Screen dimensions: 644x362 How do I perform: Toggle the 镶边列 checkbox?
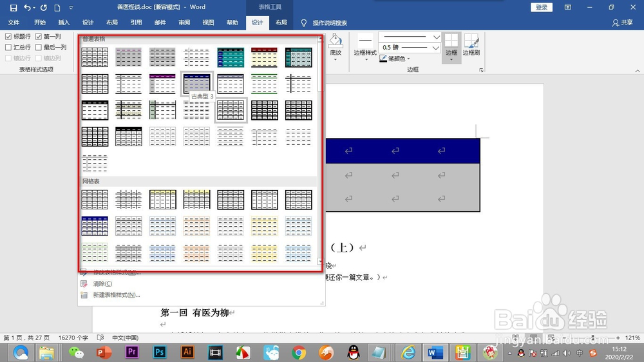click(39, 58)
